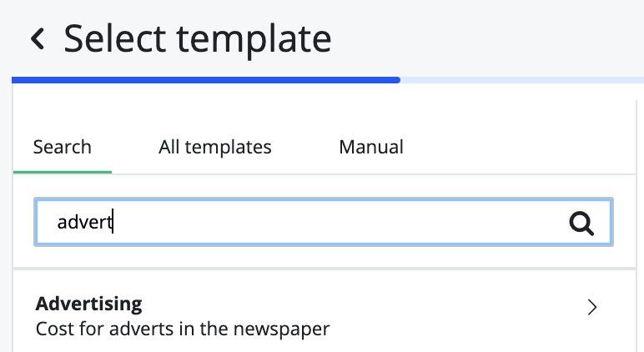
Task: Click the word 'advert' typed in search
Action: pyautogui.click(x=84, y=222)
